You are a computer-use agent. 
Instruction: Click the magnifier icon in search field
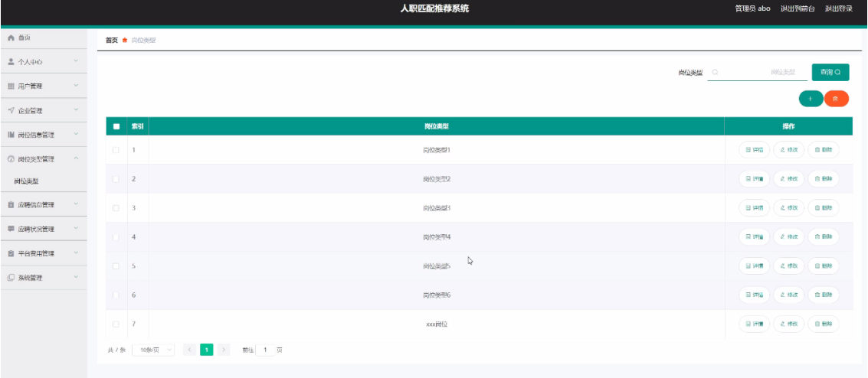click(x=715, y=72)
